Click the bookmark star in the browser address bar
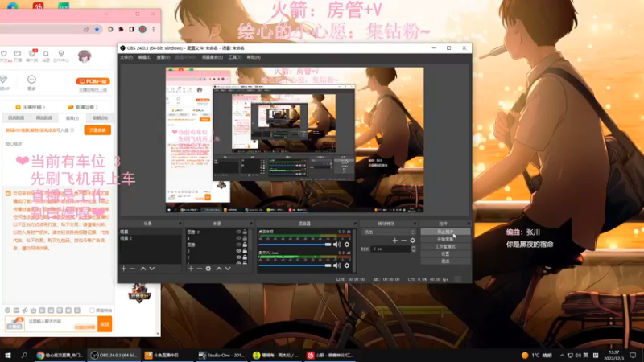 pyautogui.click(x=97, y=29)
